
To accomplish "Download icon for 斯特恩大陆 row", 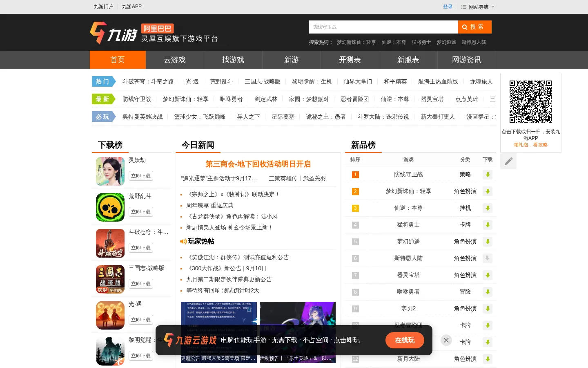I will [487, 258].
